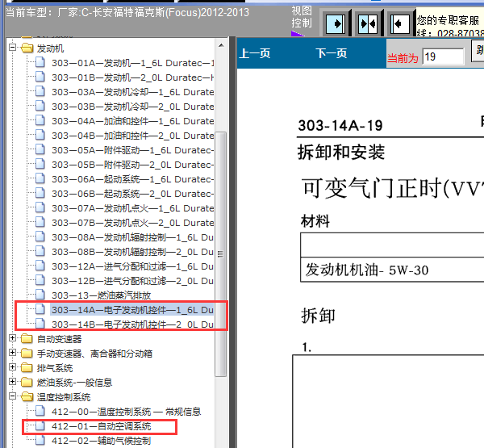Click the 材料 section heading

coord(315,221)
